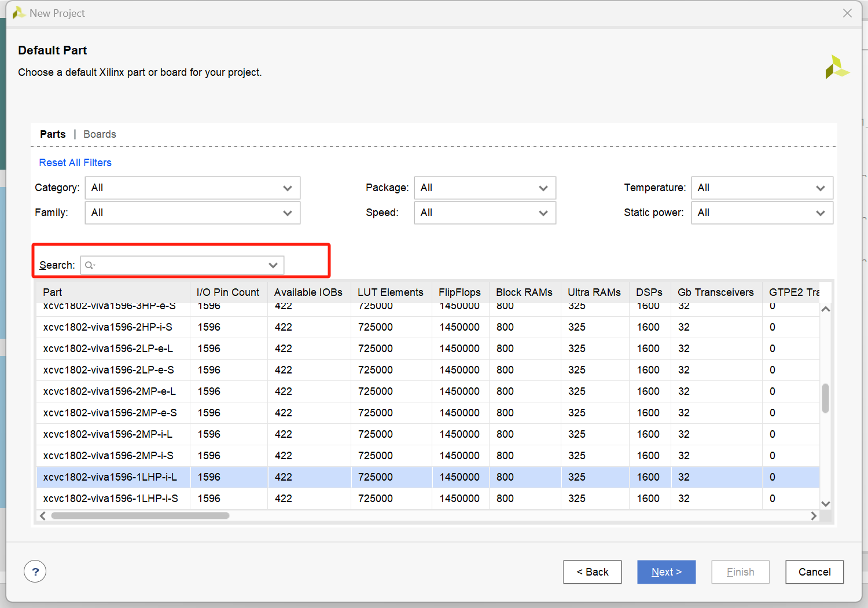This screenshot has height=608, width=868.
Task: Open the Package dropdown
Action: click(x=485, y=188)
